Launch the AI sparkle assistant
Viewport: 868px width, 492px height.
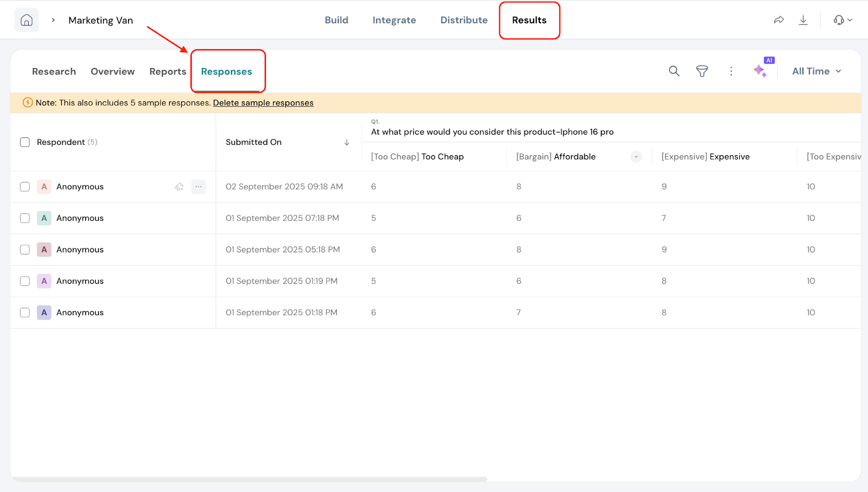(760, 71)
